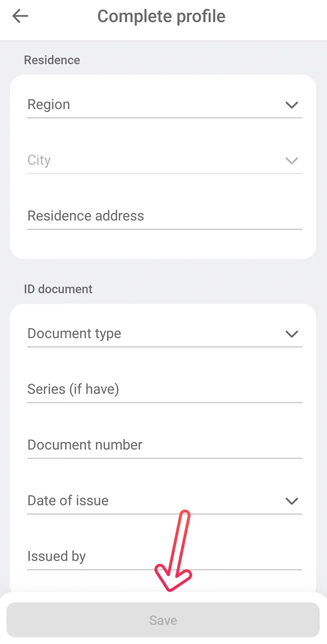Click the City dropdown chevron
The image size is (327, 644).
(292, 160)
